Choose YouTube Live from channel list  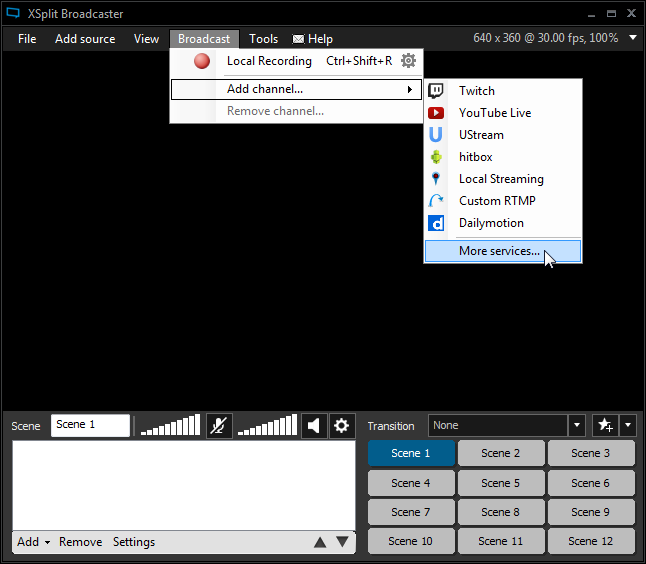[503, 113]
